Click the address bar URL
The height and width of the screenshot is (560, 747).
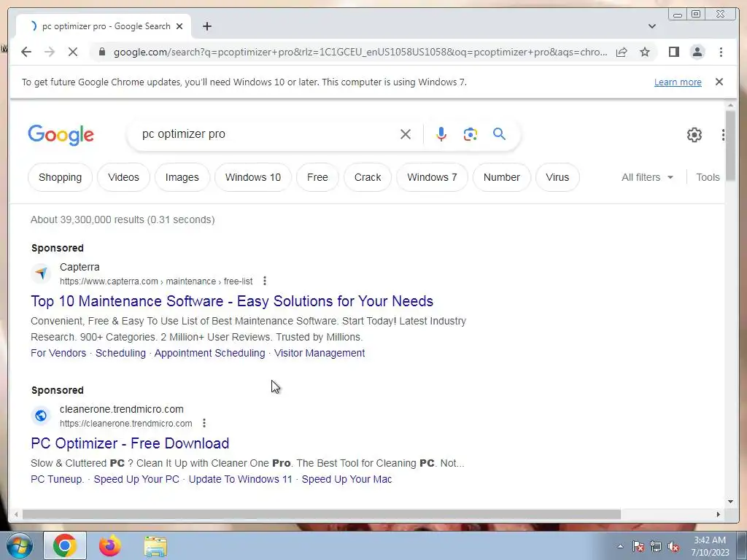click(360, 52)
